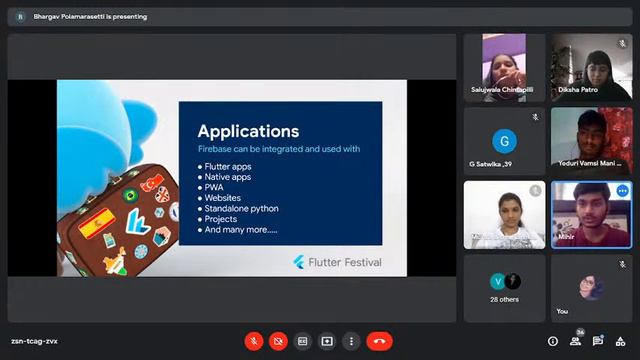Click the Flutter Festival logo on slide
Image resolution: width=640 pixels, height=360 pixels.
(338, 262)
